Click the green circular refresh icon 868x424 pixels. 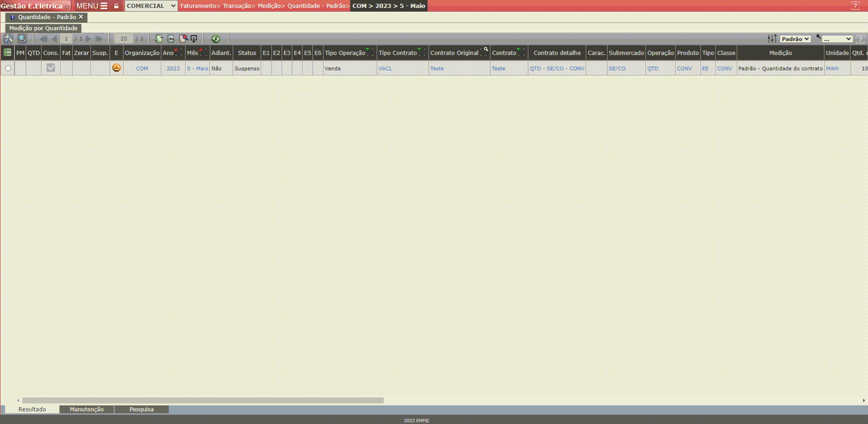[215, 39]
